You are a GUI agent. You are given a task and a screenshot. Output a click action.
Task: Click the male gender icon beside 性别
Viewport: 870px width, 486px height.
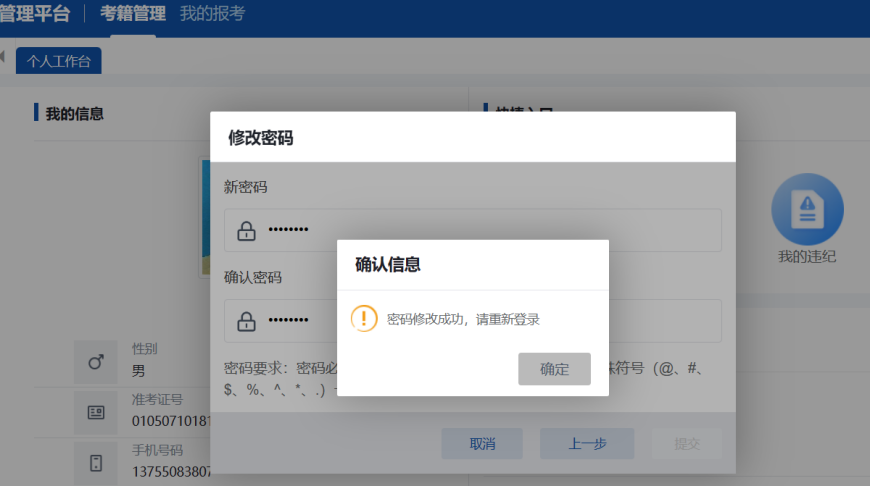tap(96, 362)
